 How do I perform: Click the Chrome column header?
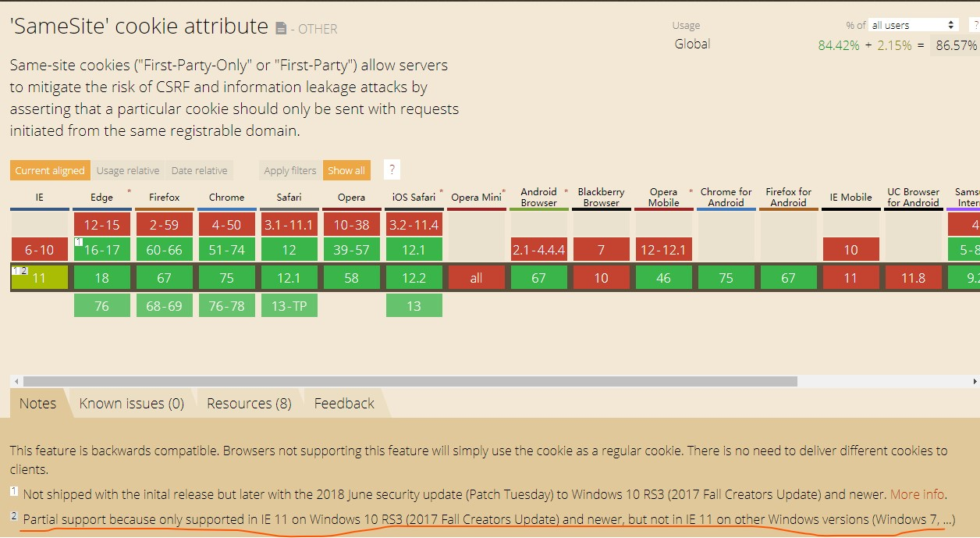[x=226, y=198]
